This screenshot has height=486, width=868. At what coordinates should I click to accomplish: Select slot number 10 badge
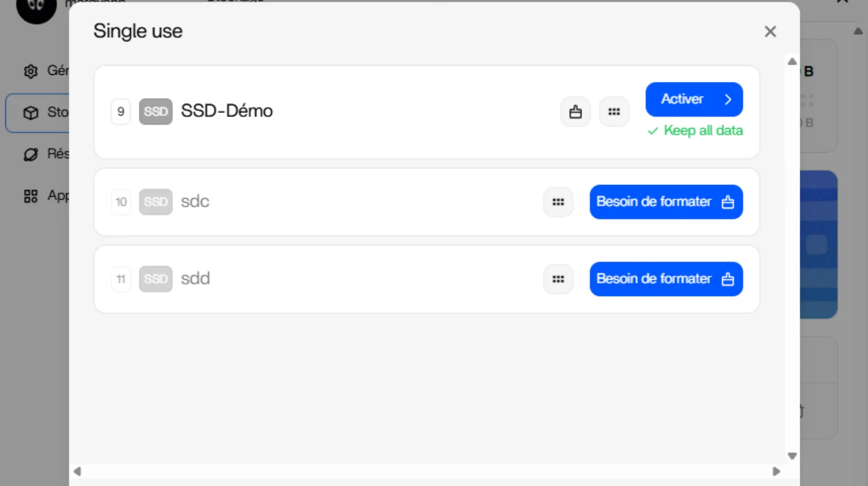[x=120, y=202]
